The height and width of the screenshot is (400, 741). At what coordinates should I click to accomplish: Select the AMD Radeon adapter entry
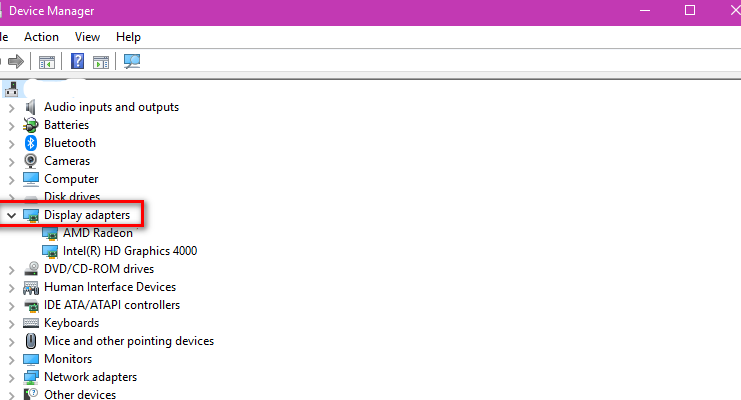98,233
